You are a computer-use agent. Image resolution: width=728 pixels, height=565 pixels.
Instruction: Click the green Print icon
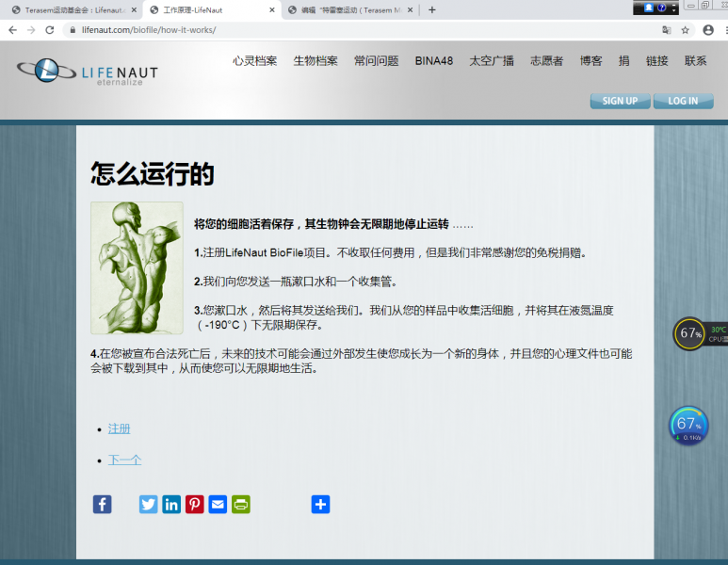click(x=241, y=504)
